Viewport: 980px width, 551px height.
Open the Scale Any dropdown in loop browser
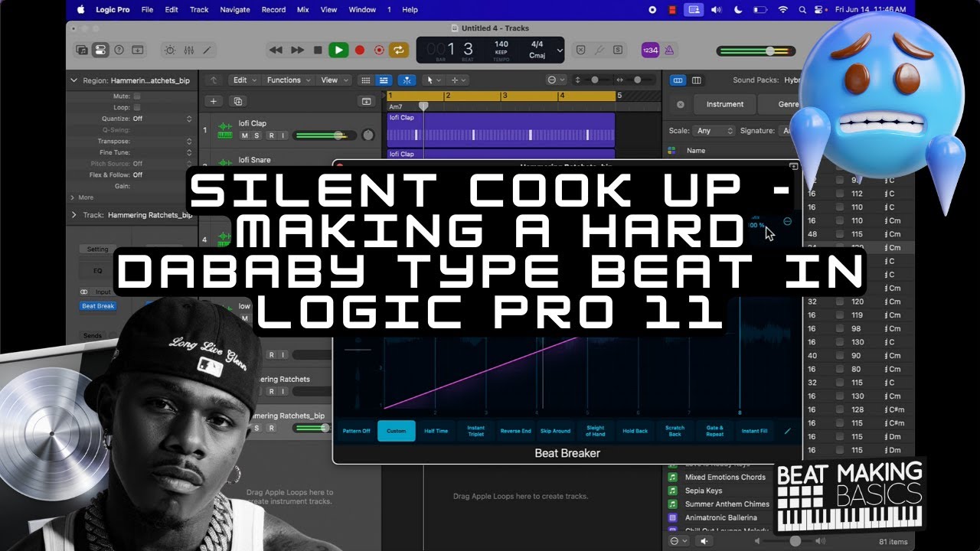712,131
